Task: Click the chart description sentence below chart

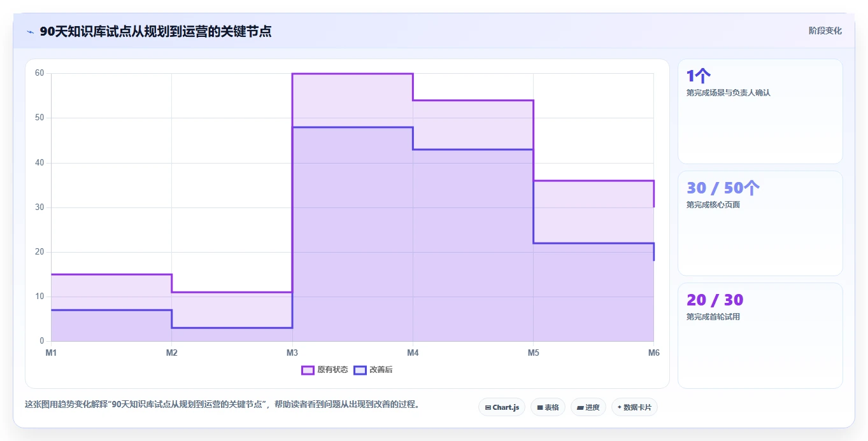Action: [x=224, y=404]
